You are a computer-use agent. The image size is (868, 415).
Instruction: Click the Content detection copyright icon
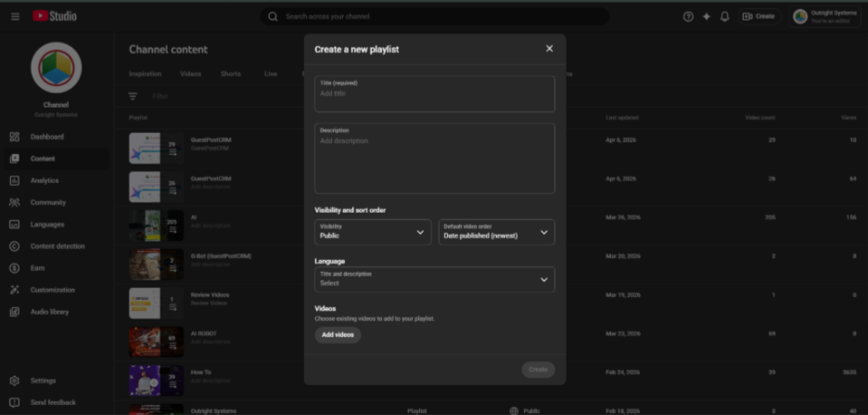pyautogui.click(x=15, y=246)
